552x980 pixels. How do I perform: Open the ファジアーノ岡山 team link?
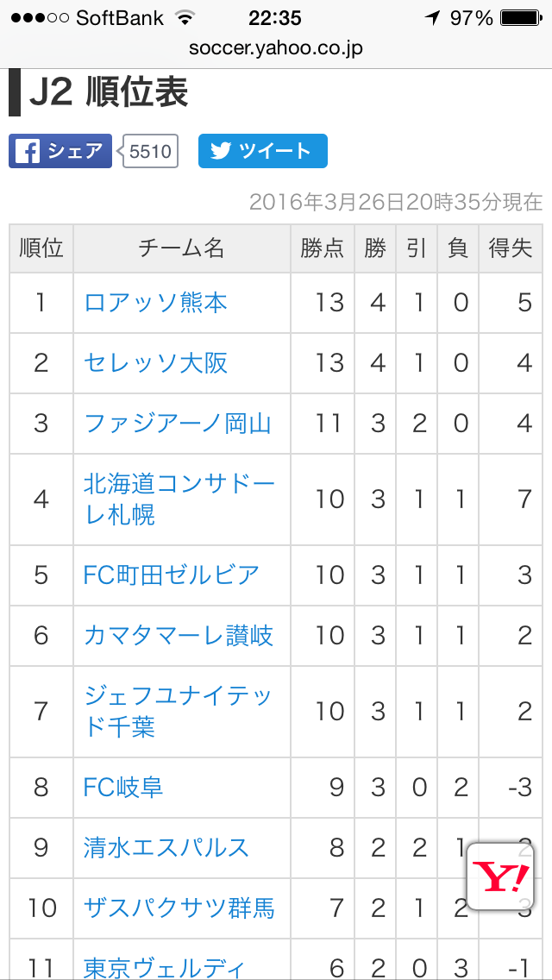pyautogui.click(x=178, y=424)
